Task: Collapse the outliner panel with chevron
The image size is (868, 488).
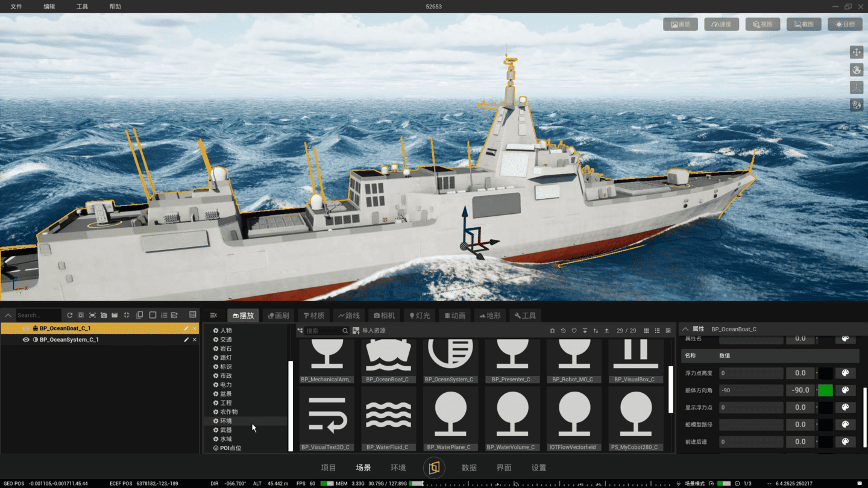Action: 8,315
